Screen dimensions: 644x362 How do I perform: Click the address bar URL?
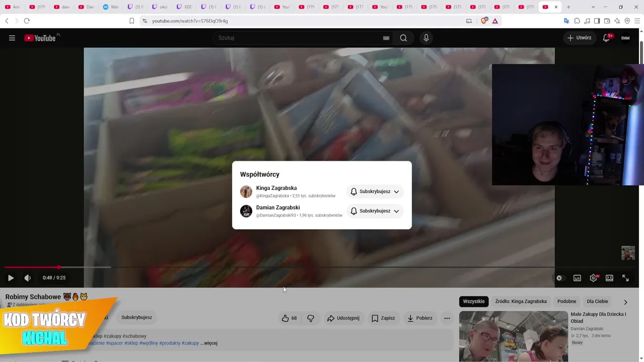(x=190, y=21)
